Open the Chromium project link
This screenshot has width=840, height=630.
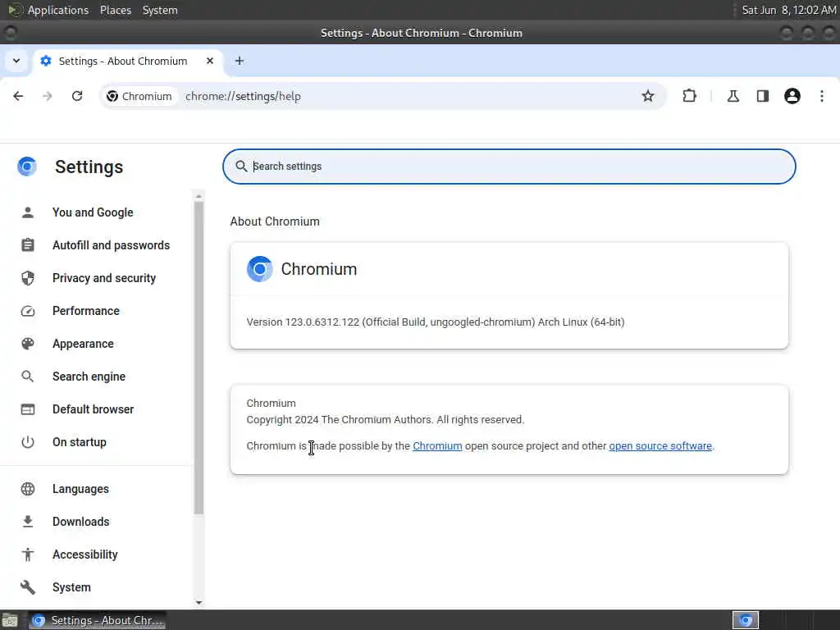tap(437, 445)
